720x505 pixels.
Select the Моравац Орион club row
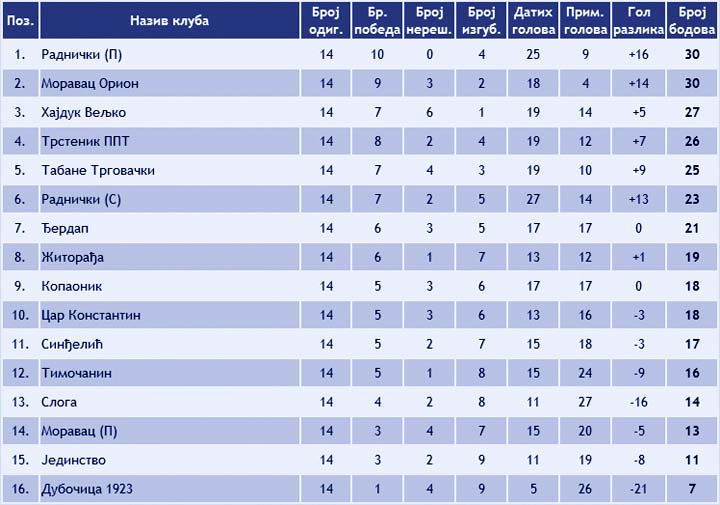(x=360, y=83)
